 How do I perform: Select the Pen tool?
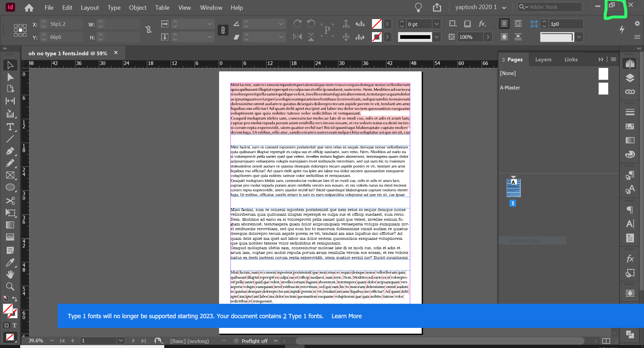pyautogui.click(x=10, y=151)
